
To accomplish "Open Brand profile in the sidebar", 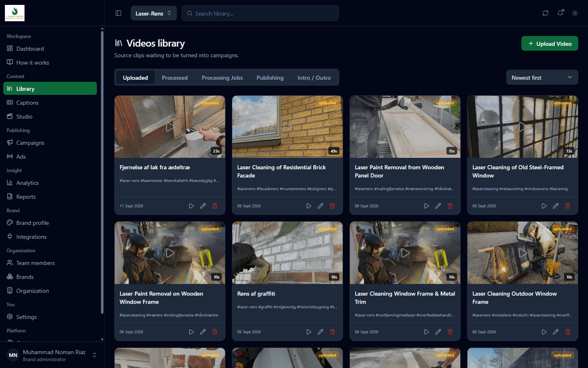I will tap(50, 223).
